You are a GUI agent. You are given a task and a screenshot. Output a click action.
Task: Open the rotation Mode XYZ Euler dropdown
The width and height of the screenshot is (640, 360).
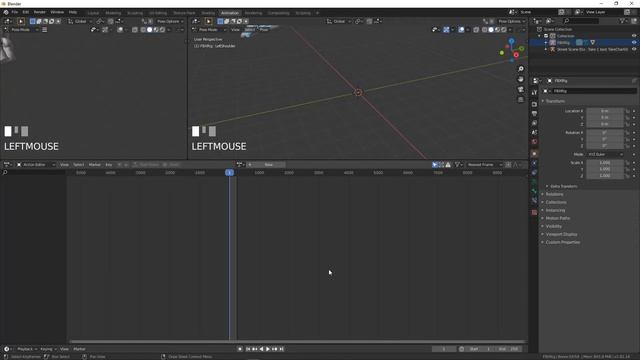click(605, 155)
